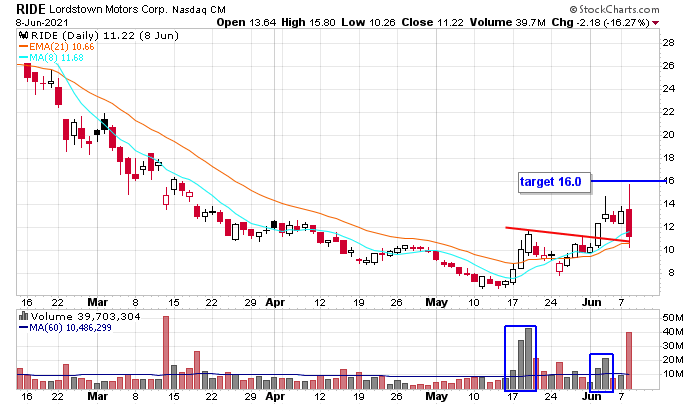Click the High 15.80 value

click(x=308, y=22)
